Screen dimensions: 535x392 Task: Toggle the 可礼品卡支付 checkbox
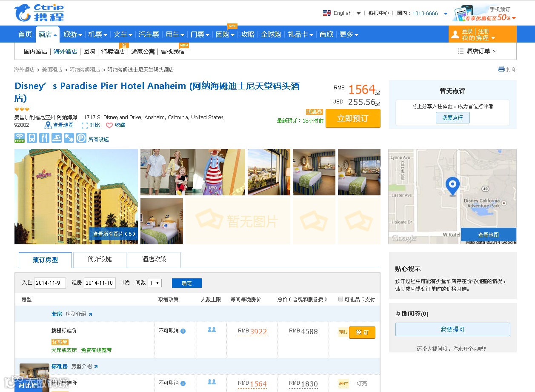[340, 299]
